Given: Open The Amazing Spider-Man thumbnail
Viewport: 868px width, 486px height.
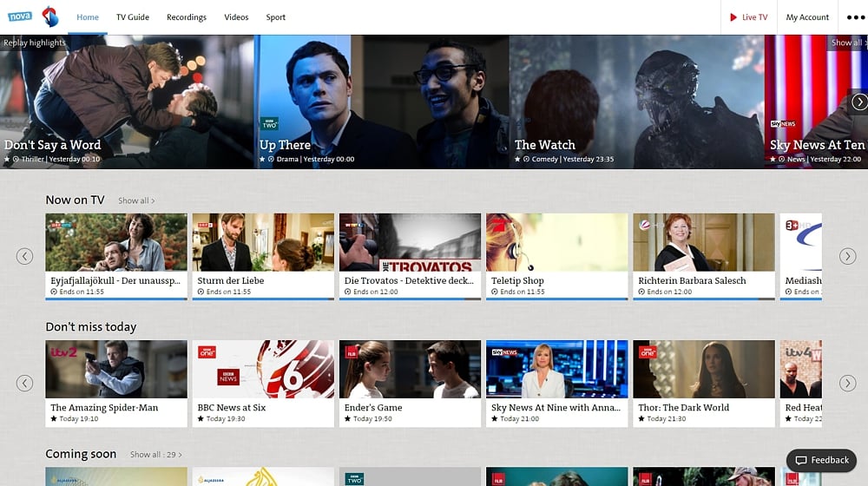Looking at the screenshot, I should pos(116,369).
